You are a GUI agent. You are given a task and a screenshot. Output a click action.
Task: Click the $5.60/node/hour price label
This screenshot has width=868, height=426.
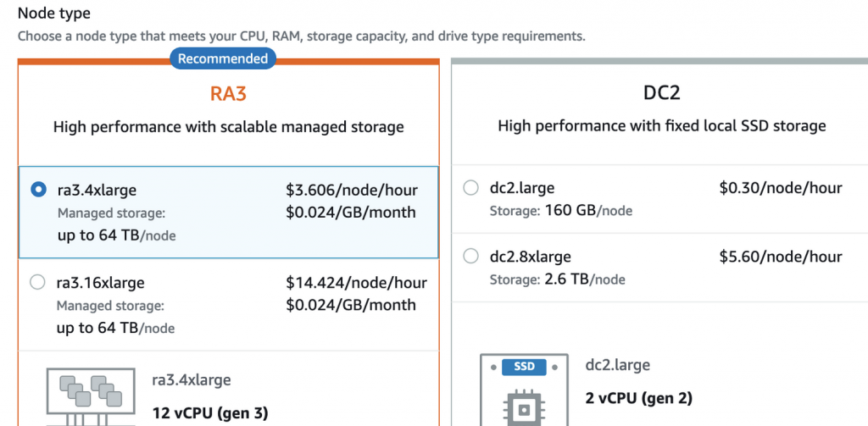[x=780, y=256]
